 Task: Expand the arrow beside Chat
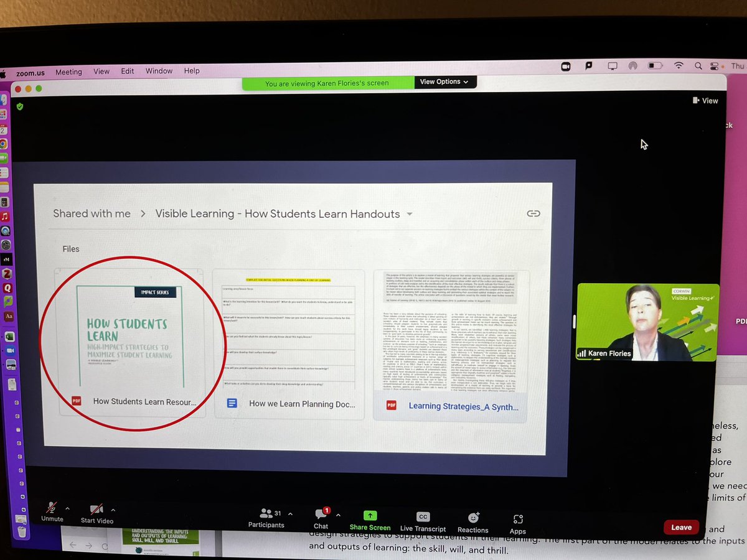[x=338, y=515]
